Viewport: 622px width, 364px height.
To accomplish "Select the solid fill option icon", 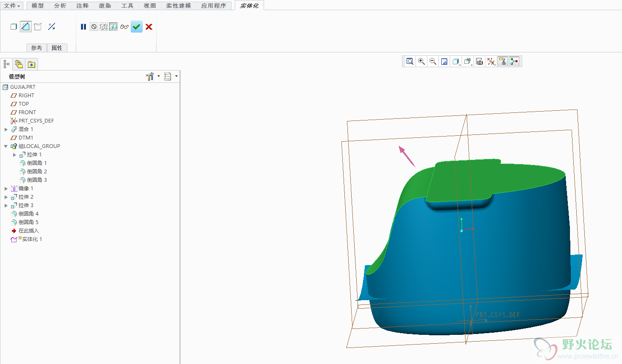I will (14, 27).
